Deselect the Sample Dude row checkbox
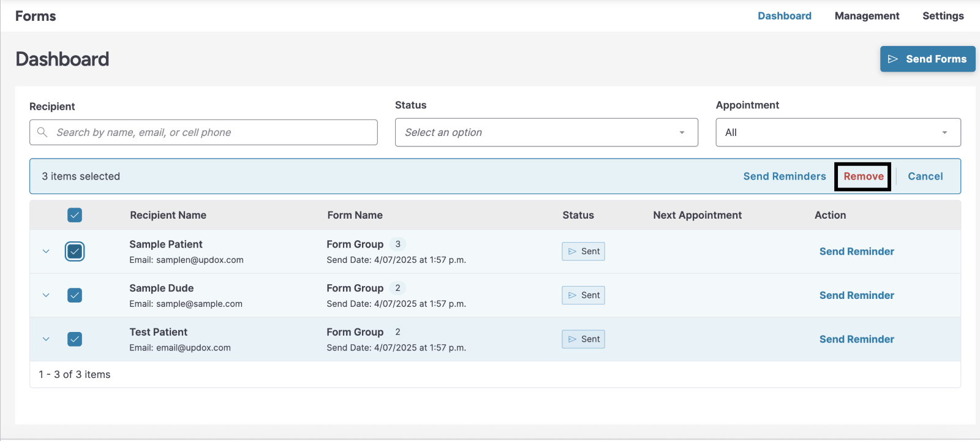980x441 pixels. (75, 295)
